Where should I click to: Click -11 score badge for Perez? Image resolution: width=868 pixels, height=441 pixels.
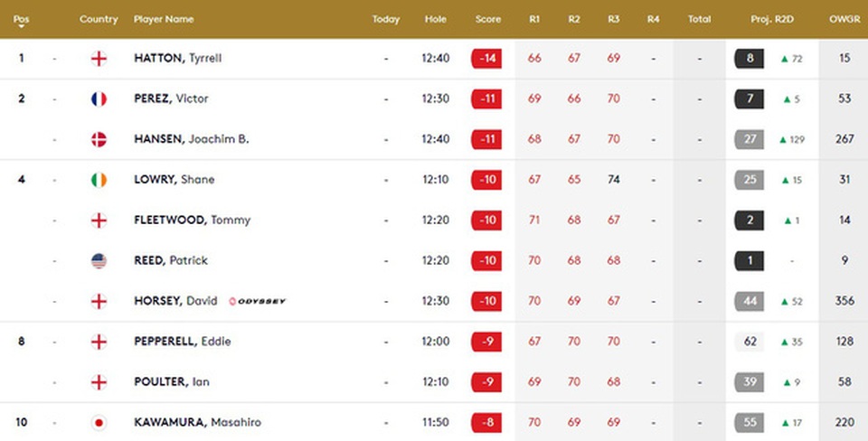(486, 99)
